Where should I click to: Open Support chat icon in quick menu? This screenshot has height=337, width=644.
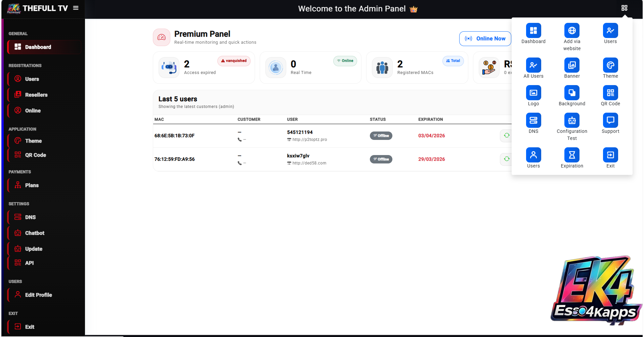[610, 120]
